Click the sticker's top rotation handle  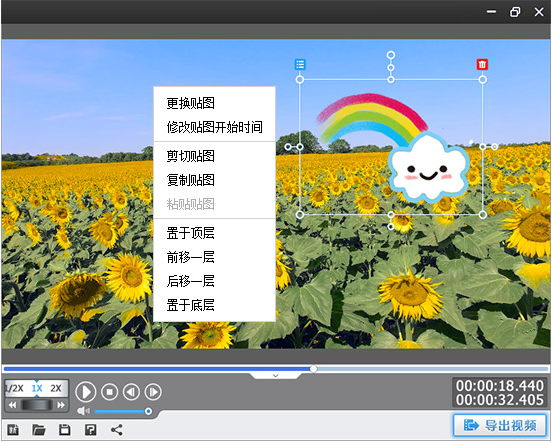(x=391, y=55)
